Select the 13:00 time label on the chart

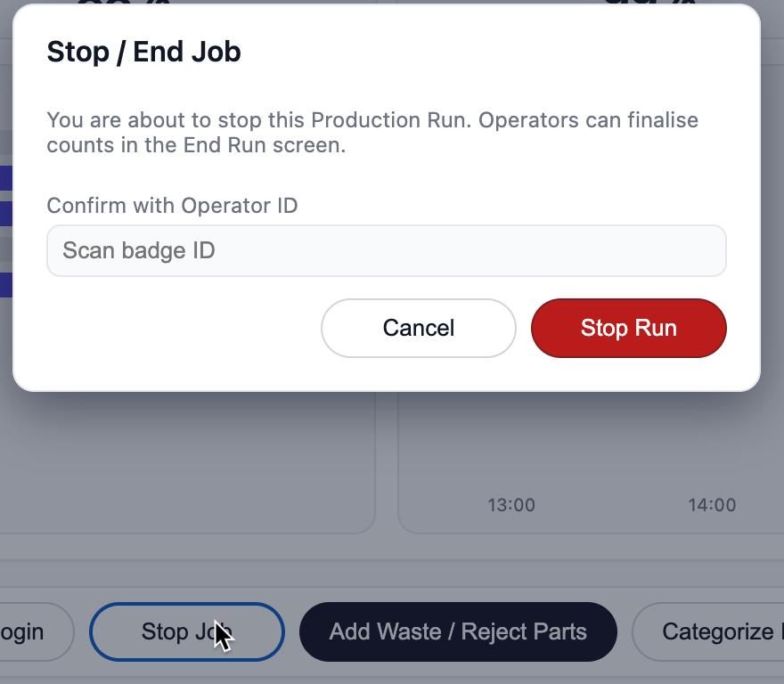511,506
